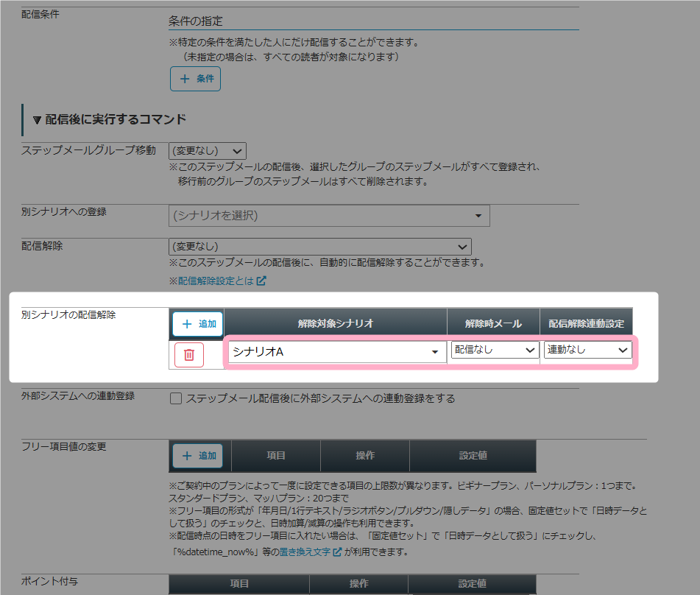Open the ステップメールグループ移動 dropdown
700x595 pixels.
pos(207,151)
